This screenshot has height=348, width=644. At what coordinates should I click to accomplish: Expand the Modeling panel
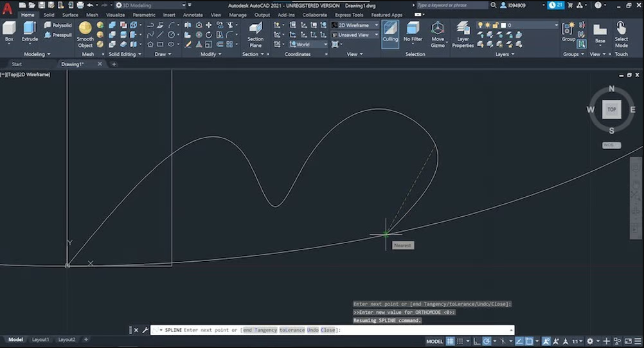point(37,54)
